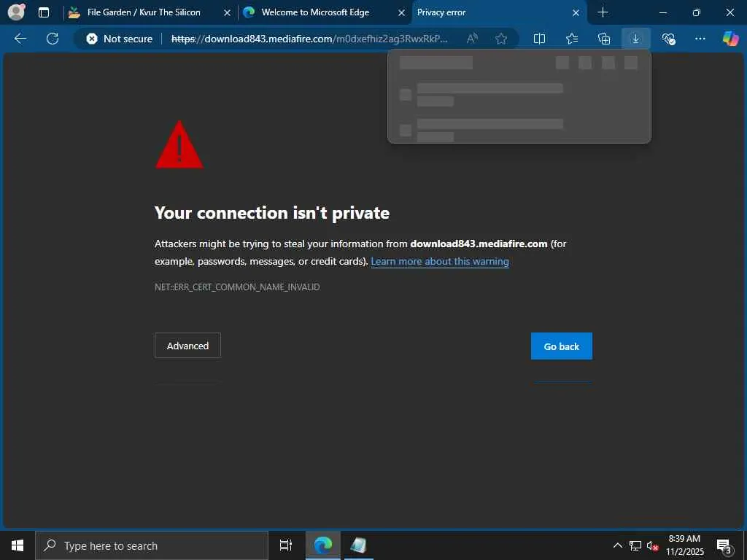Open split screen view icon
The height and width of the screenshot is (560, 747).
coord(539,39)
